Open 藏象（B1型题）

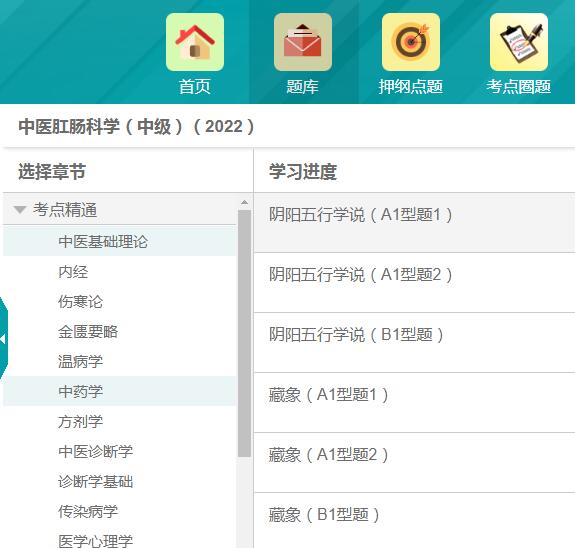click(324, 515)
